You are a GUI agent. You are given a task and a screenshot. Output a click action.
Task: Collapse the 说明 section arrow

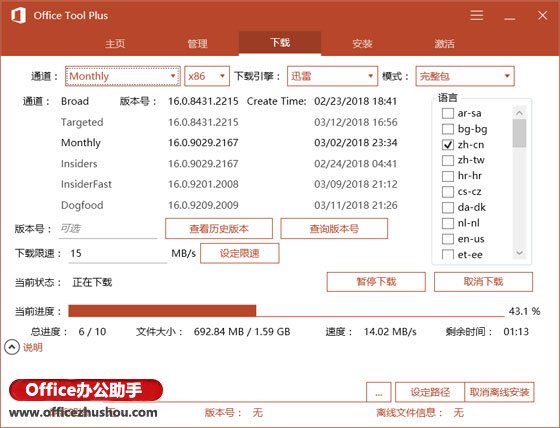[x=12, y=347]
